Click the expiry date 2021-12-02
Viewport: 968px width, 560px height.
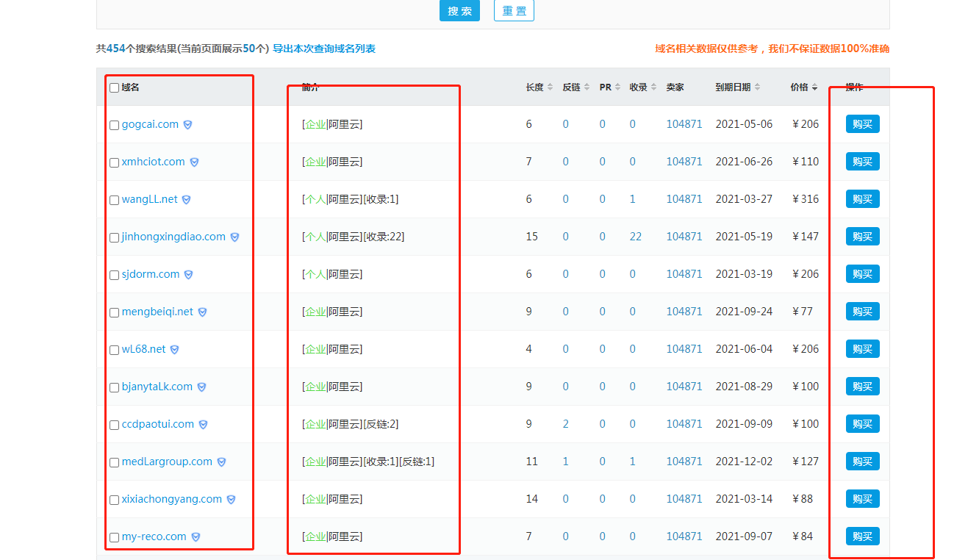pos(744,462)
